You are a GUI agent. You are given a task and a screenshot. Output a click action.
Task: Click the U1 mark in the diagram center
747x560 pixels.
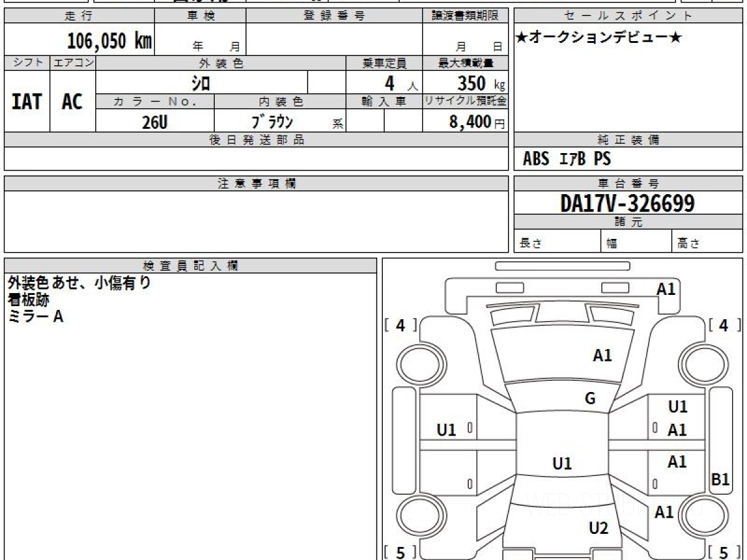point(562,464)
